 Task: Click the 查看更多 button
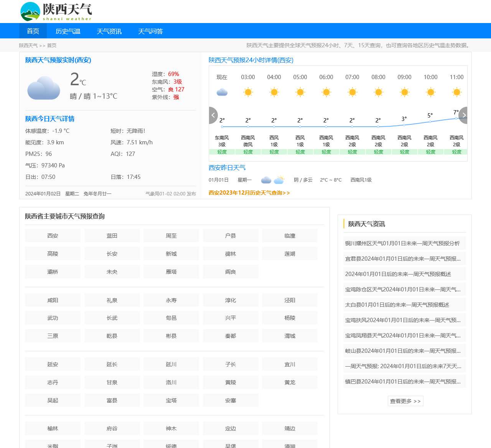coord(405,401)
